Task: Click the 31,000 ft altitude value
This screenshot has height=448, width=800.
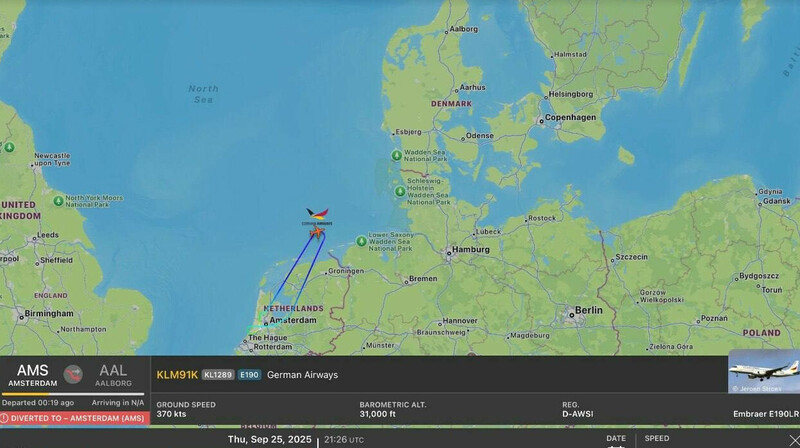Action: pyautogui.click(x=378, y=414)
